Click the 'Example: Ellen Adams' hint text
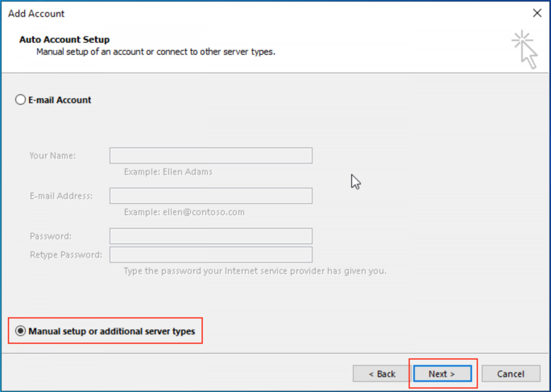Screen dimensions: 551x392 coord(168,172)
